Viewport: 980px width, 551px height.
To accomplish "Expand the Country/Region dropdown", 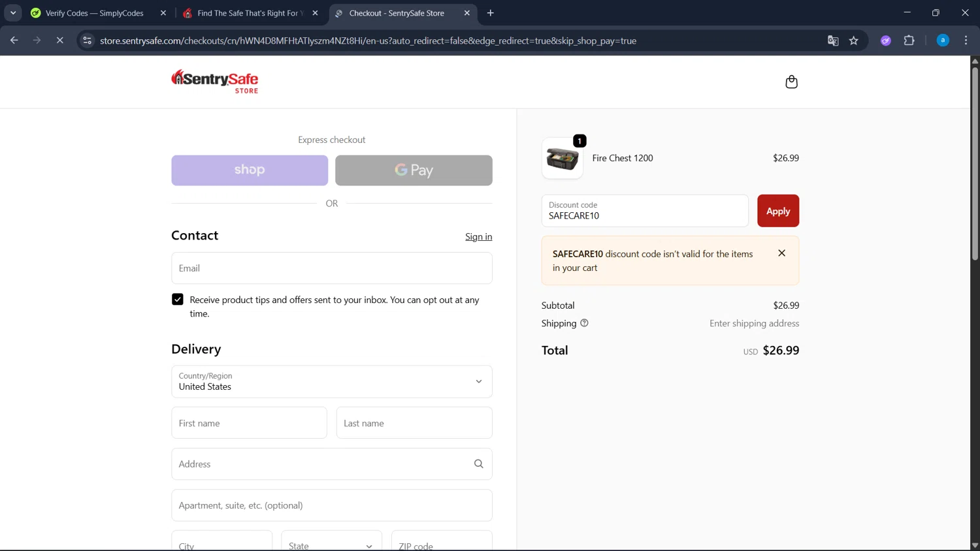I will point(332,381).
